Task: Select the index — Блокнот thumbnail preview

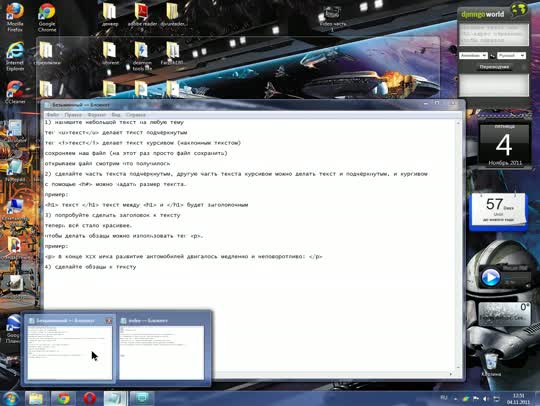Action: 162,348
